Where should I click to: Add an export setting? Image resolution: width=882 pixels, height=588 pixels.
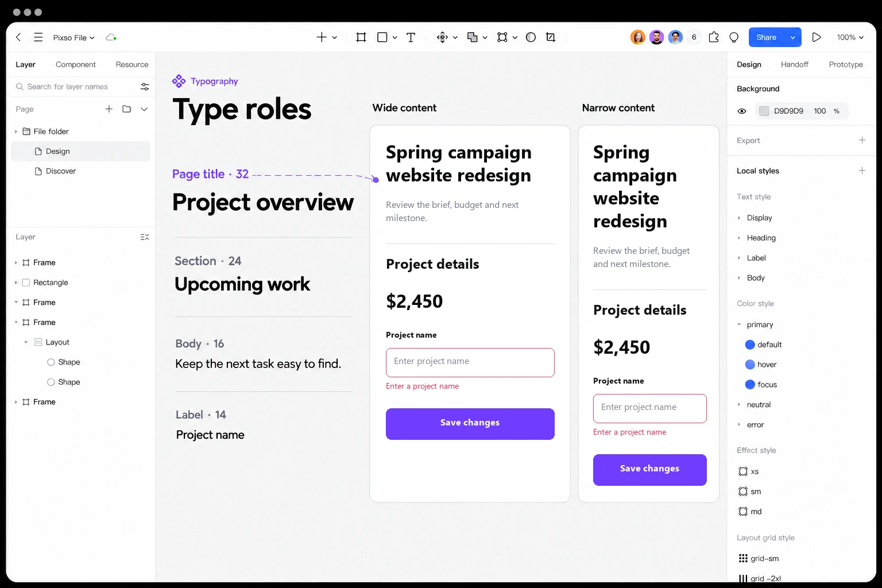[x=862, y=140]
